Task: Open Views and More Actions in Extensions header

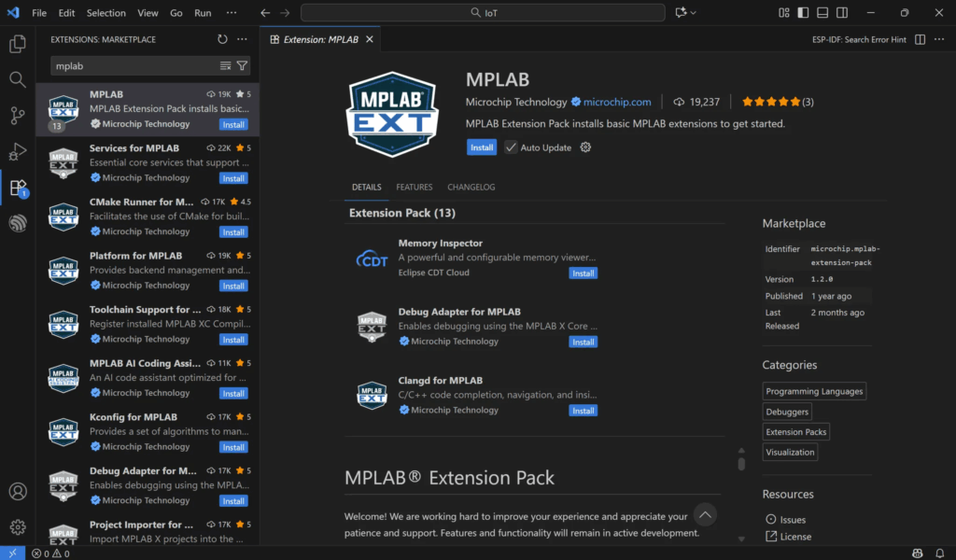Action: [242, 39]
